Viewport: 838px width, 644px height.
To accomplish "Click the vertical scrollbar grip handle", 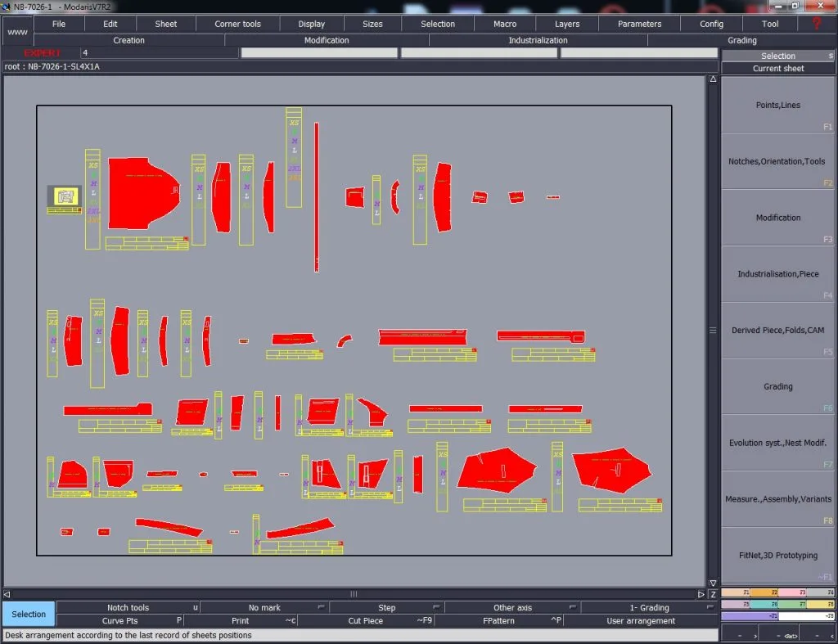I will [713, 331].
